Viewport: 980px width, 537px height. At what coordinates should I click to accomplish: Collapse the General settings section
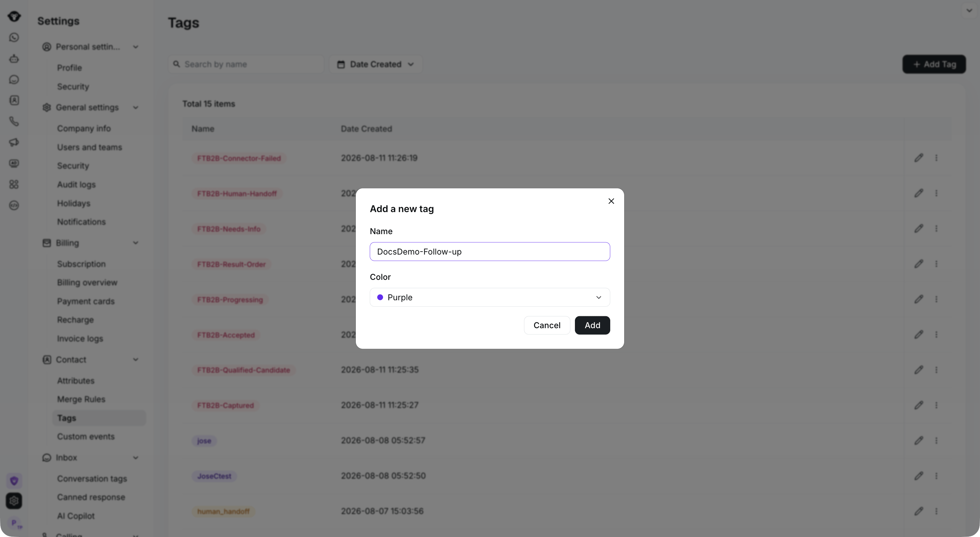point(135,108)
